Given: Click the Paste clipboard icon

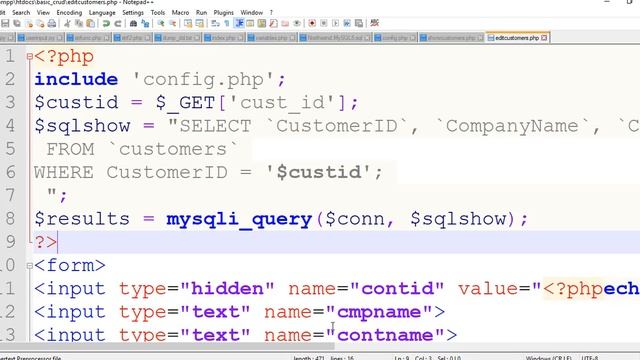Looking at the screenshot, I should pyautogui.click(x=91, y=23).
